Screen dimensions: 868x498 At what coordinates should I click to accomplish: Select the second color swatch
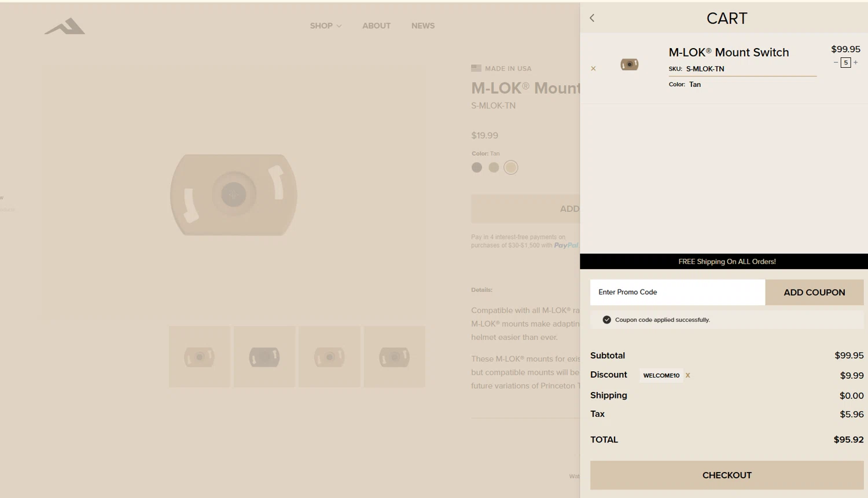494,167
